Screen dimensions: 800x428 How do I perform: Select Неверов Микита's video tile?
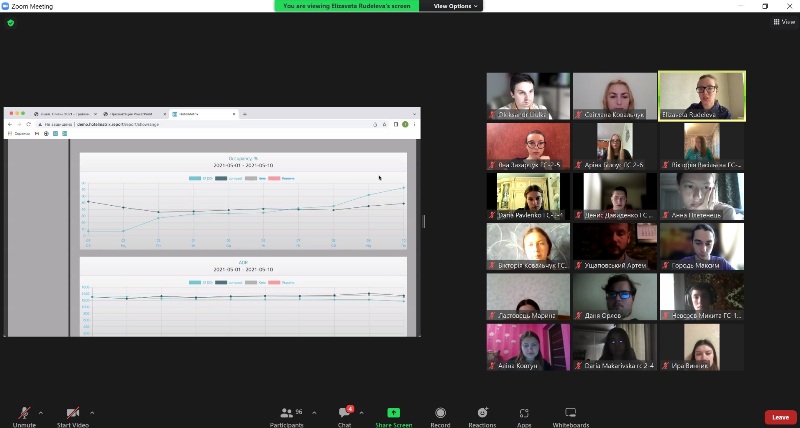click(702, 297)
